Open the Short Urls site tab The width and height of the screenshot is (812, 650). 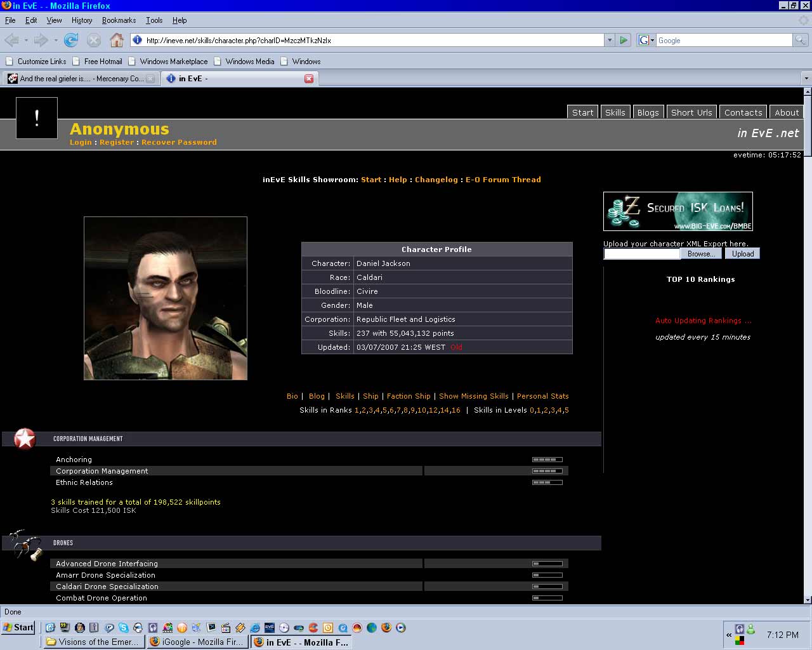coord(691,112)
